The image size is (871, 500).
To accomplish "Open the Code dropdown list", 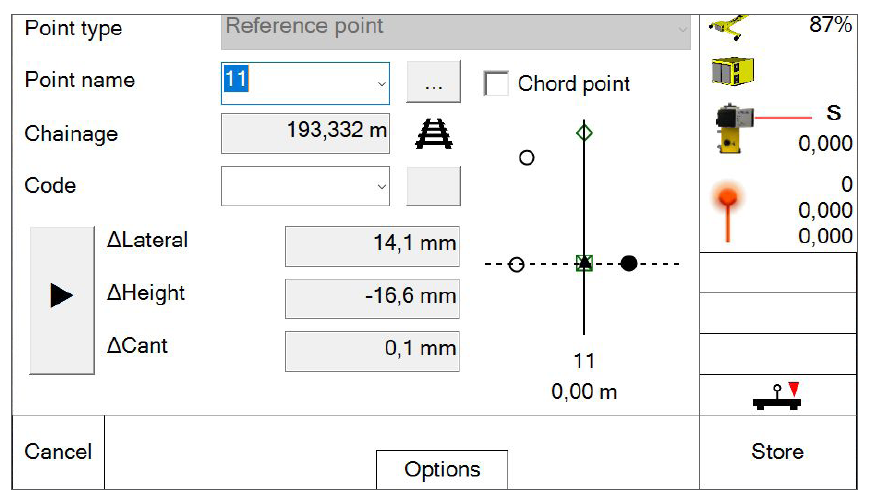I will click(x=381, y=187).
